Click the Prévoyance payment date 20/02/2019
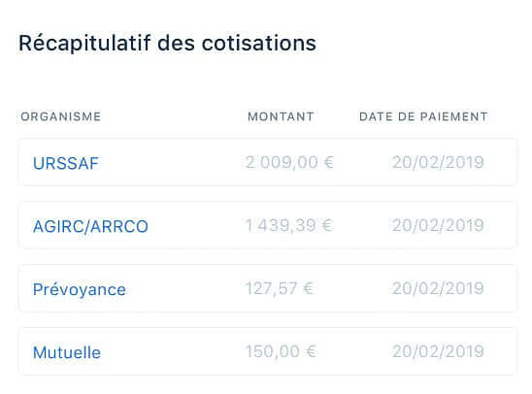 [x=438, y=288]
